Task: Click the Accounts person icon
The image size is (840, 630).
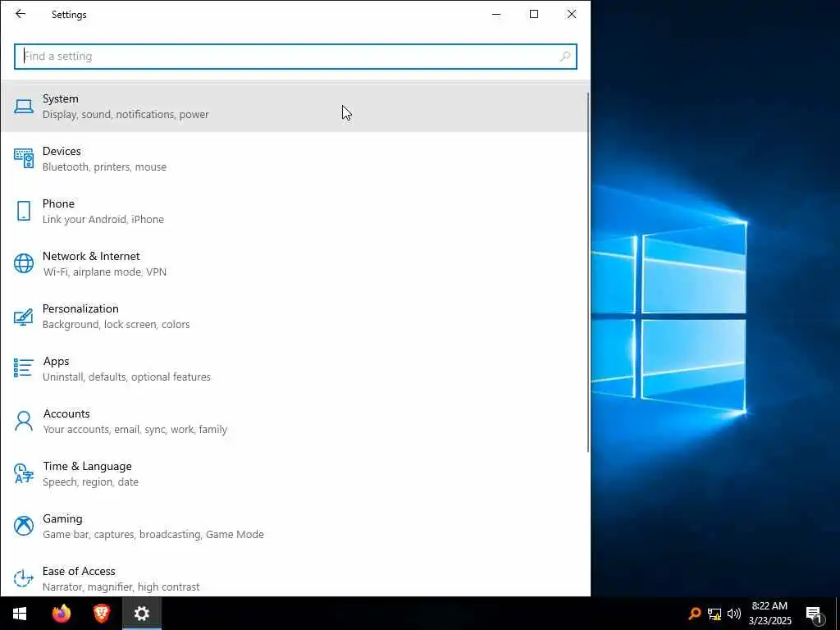Action: click(x=24, y=421)
